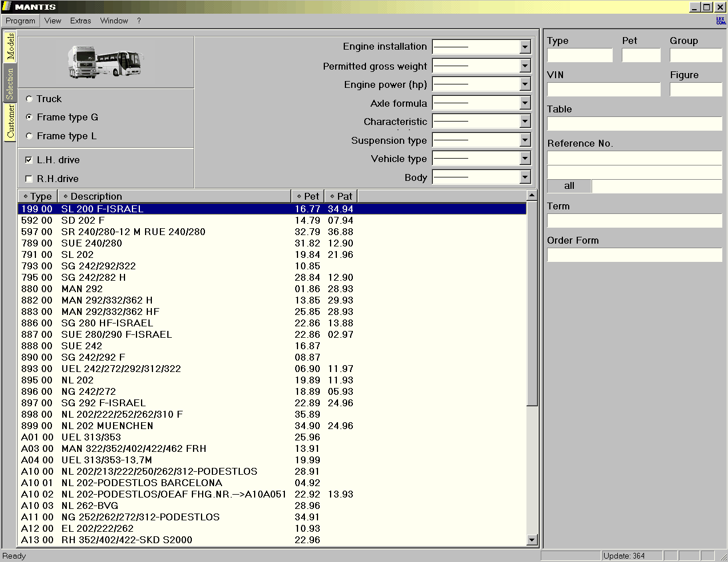Click the model list scroll up arrow

[x=532, y=195]
